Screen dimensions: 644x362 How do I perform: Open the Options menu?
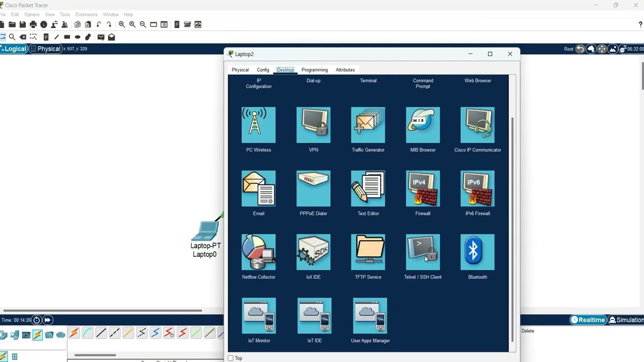[x=32, y=15]
